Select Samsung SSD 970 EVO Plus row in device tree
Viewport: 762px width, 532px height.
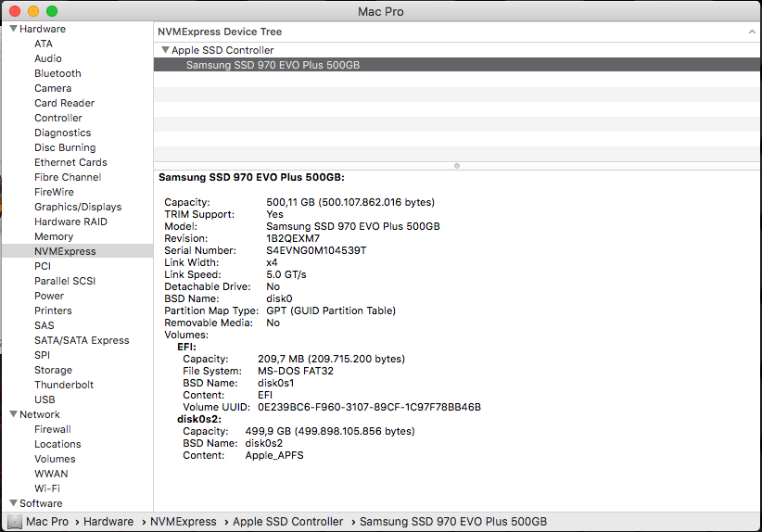pyautogui.click(x=457, y=65)
